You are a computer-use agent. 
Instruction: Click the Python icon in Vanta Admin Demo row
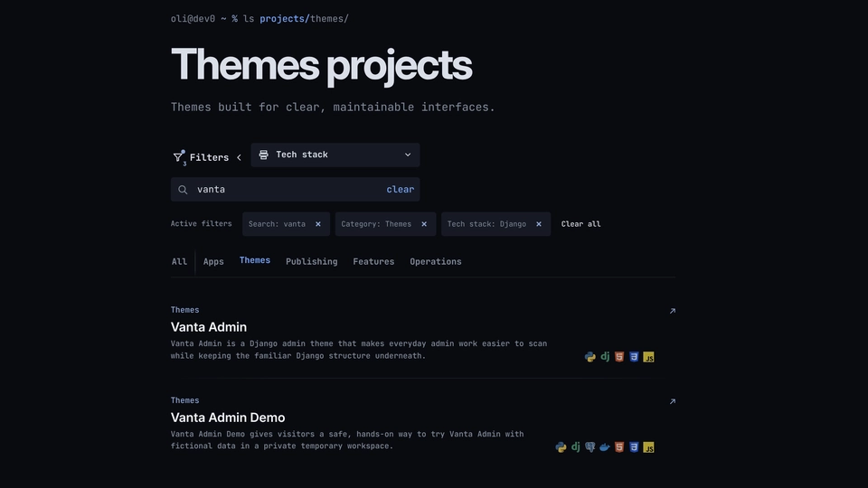click(x=561, y=447)
